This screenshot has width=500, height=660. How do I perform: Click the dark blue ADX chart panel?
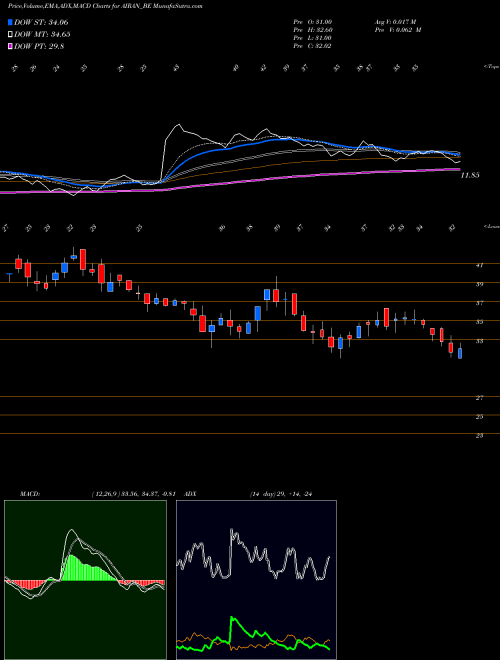coord(256,580)
